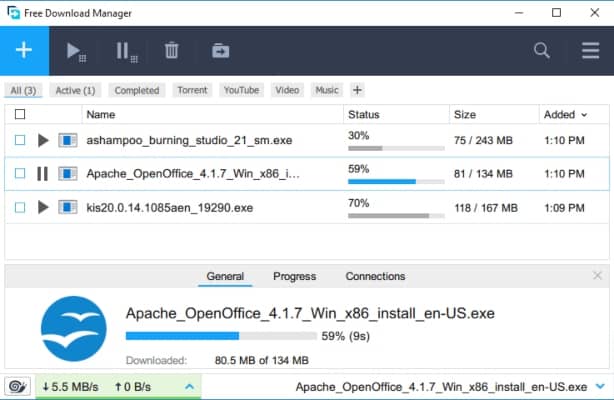Start all downloads with toolbar play icon
Screen dimensions: 614x400
coord(76,52)
